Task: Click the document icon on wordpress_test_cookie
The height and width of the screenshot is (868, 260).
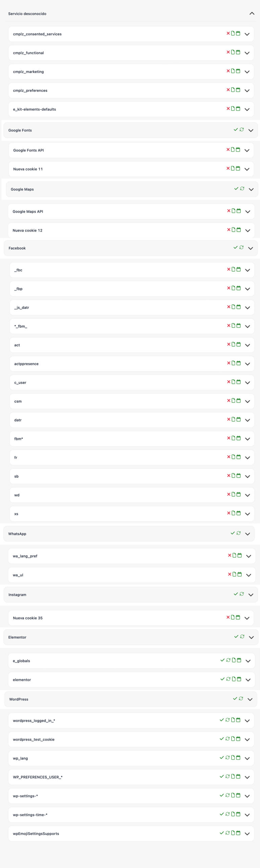Action: tap(233, 739)
